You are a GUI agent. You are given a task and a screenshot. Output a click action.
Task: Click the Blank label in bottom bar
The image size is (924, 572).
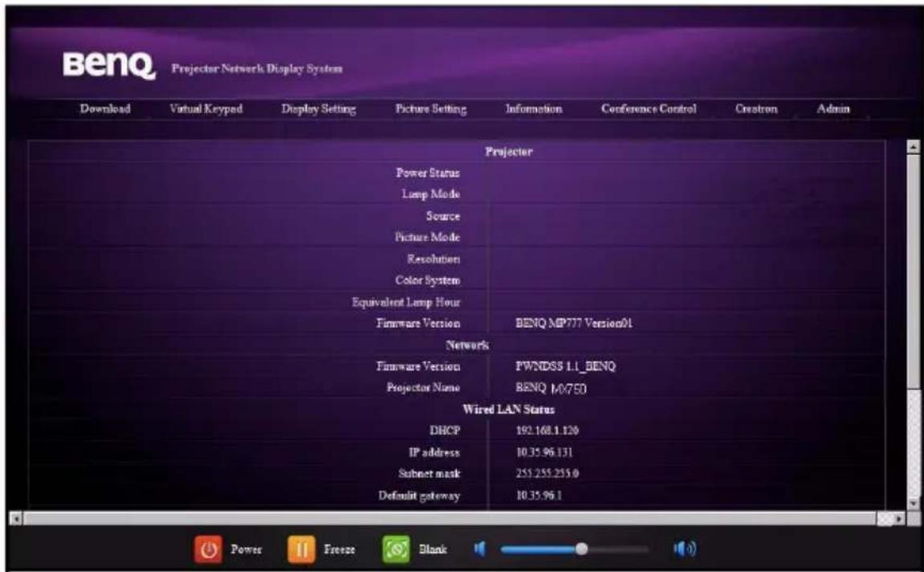point(433,550)
